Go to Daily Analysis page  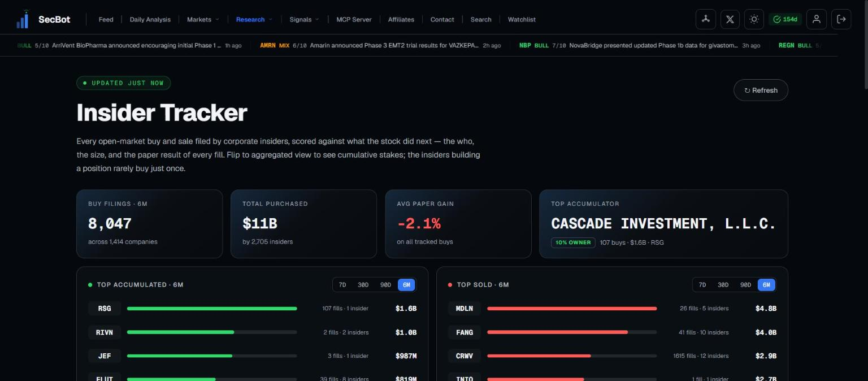[150, 19]
